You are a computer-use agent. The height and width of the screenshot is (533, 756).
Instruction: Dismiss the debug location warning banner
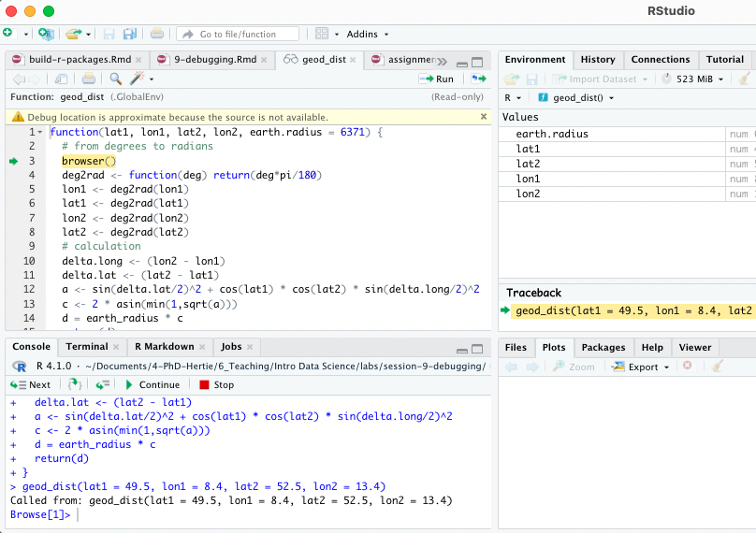tap(484, 117)
